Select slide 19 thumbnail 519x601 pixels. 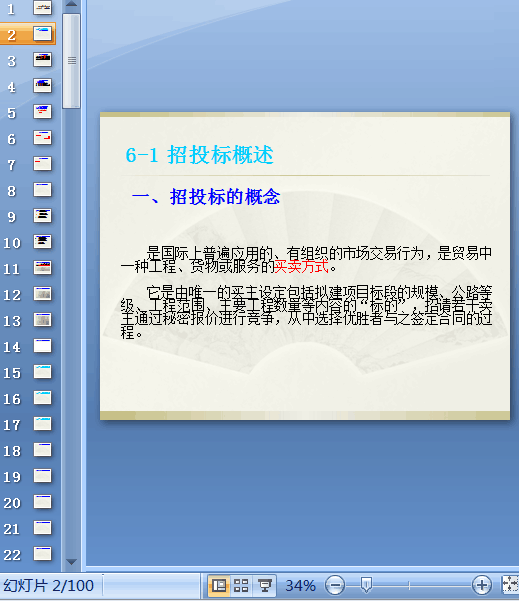[x=43, y=476]
